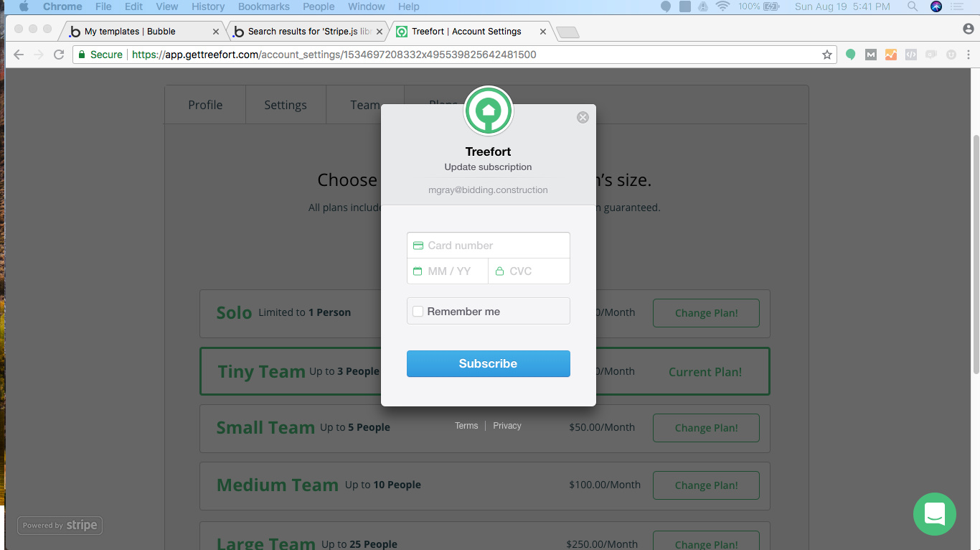Click the blue Subscribe button
Viewport: 980px width, 550px height.
point(489,363)
